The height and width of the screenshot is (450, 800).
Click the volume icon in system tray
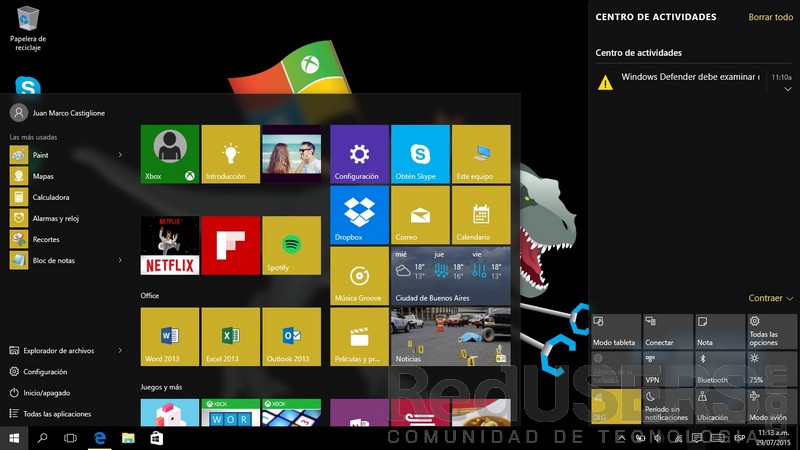click(659, 438)
